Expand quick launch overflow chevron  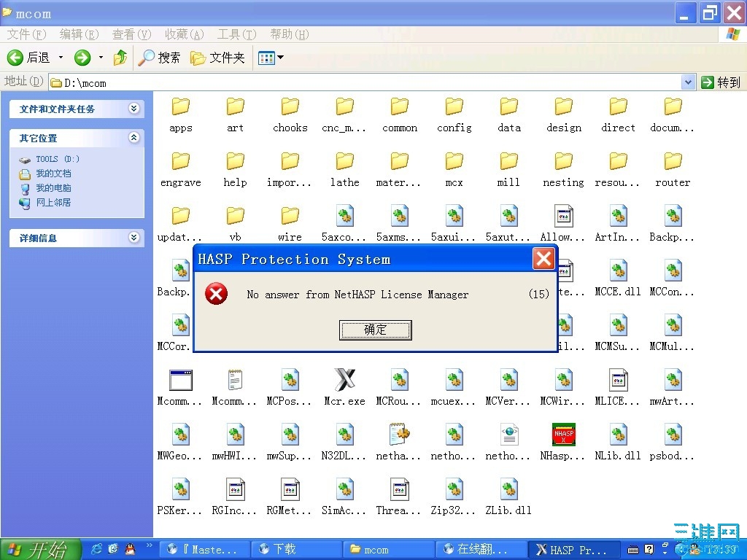[149, 545]
